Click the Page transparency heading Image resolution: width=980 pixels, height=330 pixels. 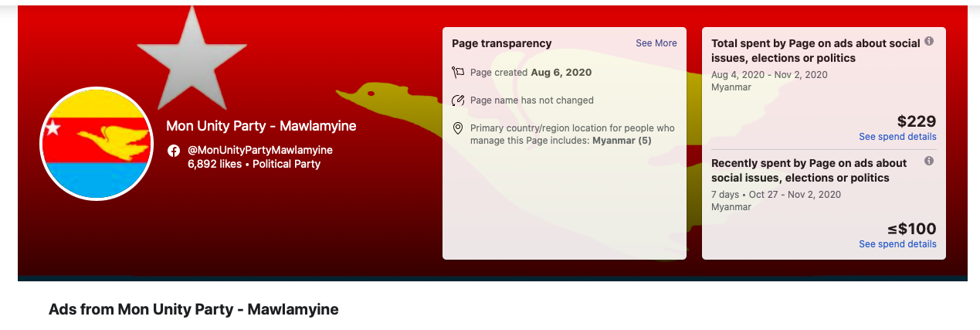(x=502, y=43)
